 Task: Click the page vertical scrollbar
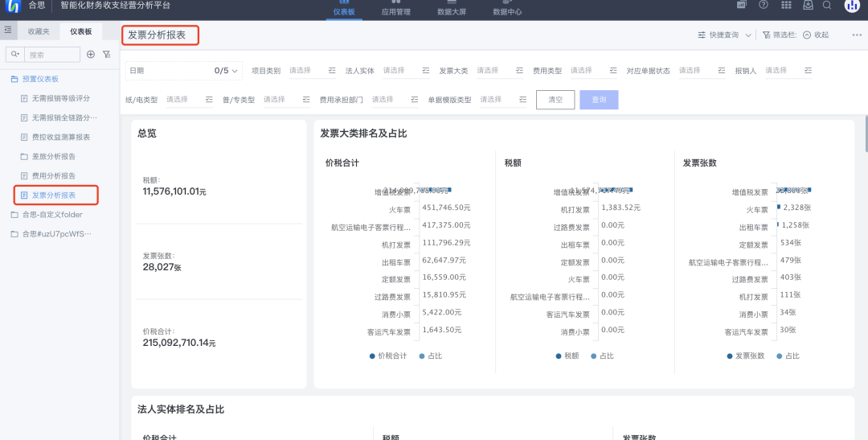click(866, 134)
